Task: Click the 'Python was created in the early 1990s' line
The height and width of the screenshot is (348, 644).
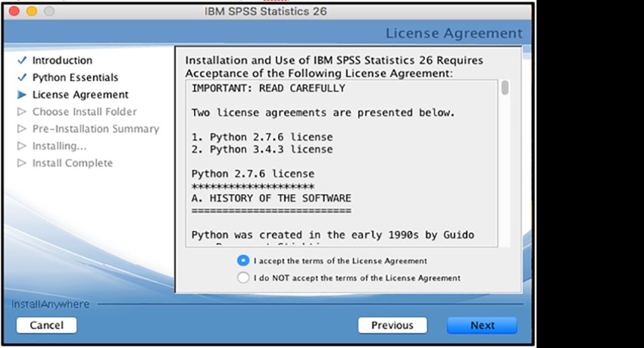Action: pos(333,235)
